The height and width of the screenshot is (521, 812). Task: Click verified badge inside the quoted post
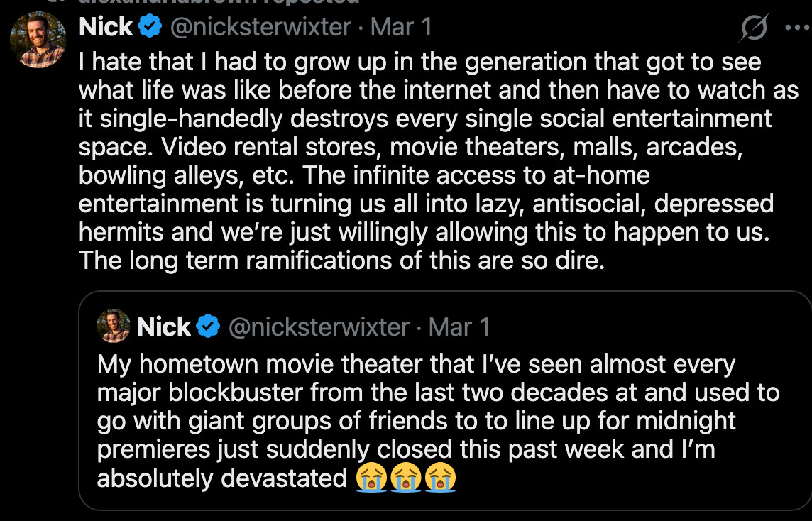[x=208, y=327]
